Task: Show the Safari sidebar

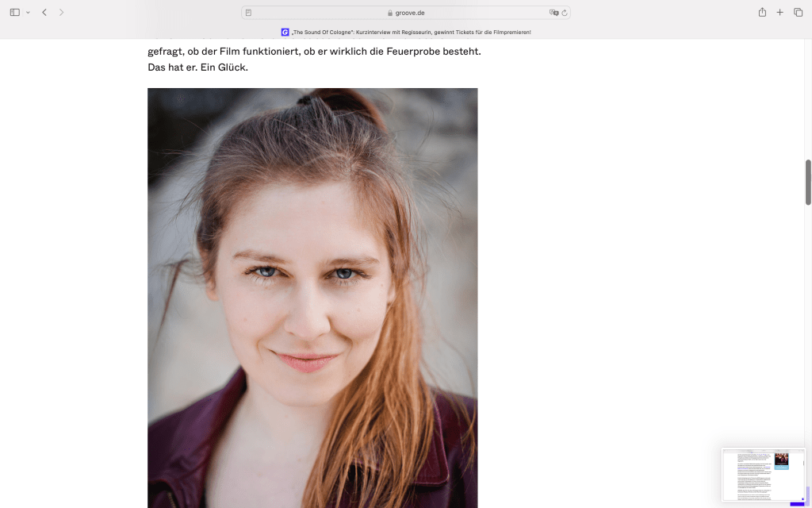Action: (x=14, y=13)
